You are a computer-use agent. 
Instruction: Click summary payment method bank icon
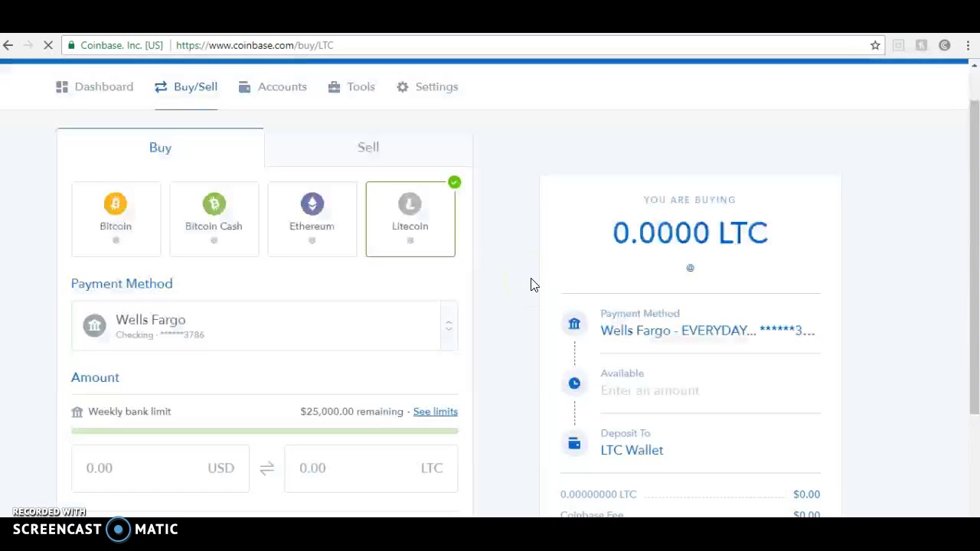click(x=574, y=324)
